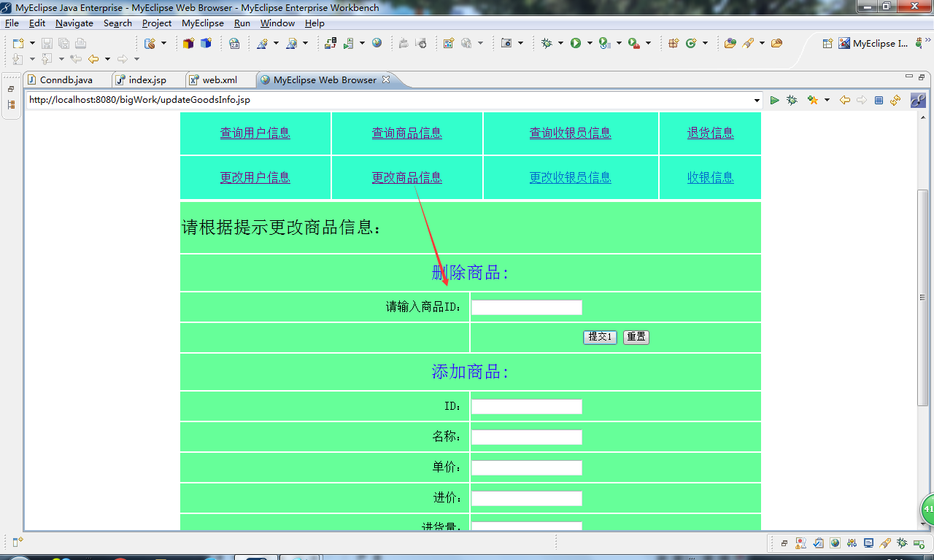Open the 查询商品信息 link
This screenshot has width=934, height=560.
[x=407, y=133]
